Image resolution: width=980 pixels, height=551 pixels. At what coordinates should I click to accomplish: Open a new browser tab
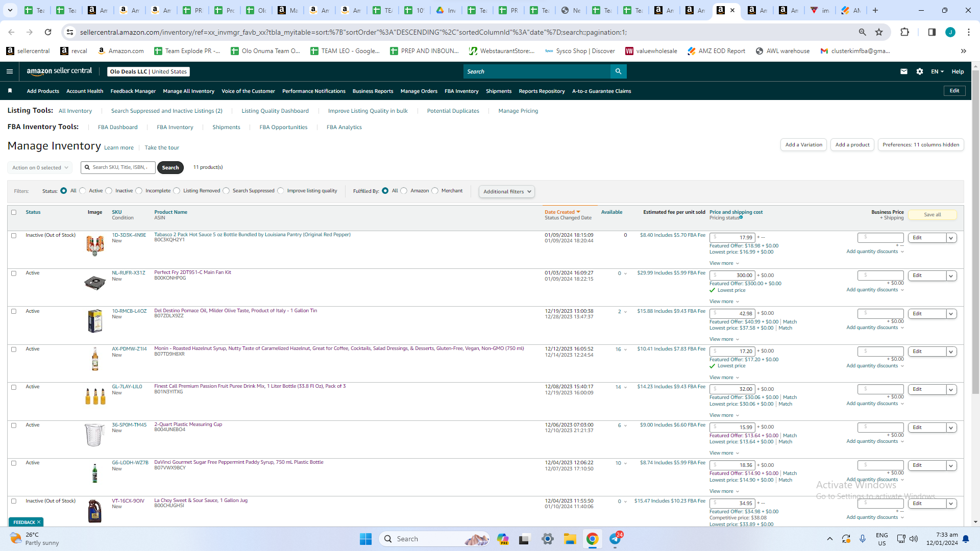pyautogui.click(x=875, y=10)
